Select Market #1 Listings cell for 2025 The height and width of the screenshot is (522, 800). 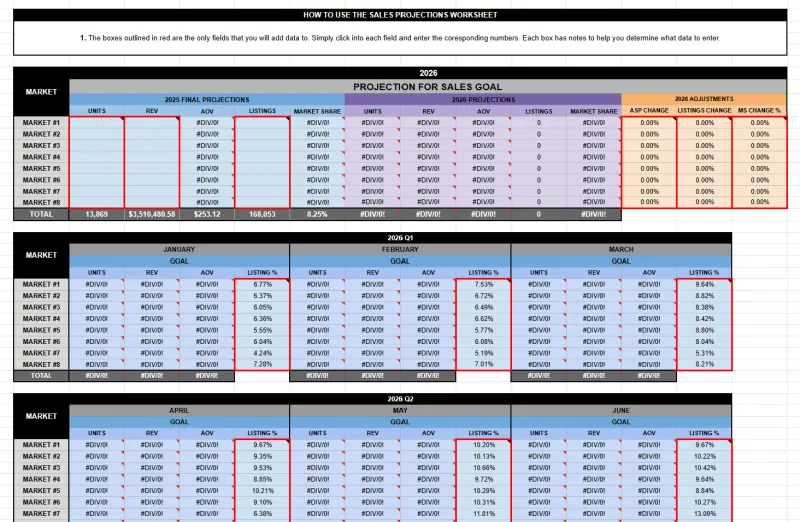click(x=262, y=123)
